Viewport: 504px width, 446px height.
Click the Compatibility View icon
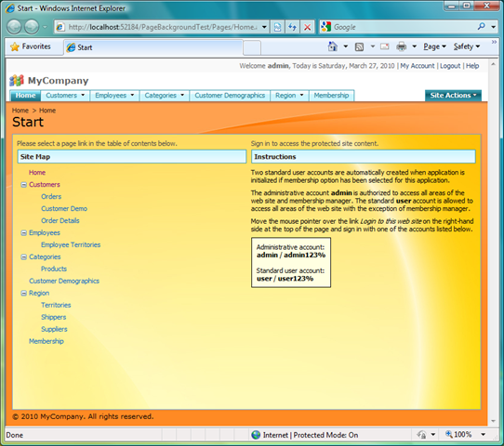pos(277,27)
